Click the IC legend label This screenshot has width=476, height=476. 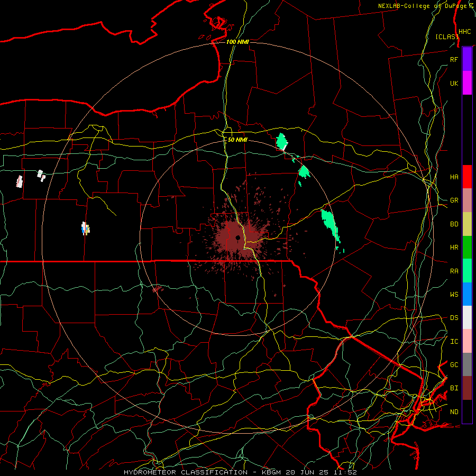[x=454, y=342]
